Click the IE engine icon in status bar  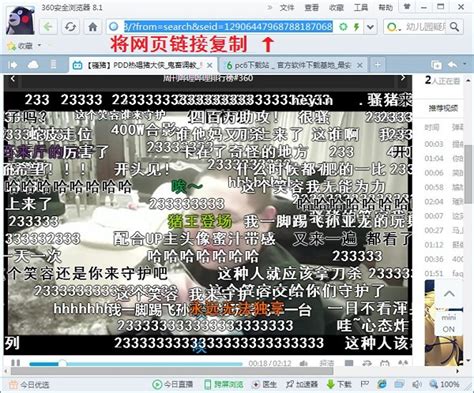click(382, 384)
